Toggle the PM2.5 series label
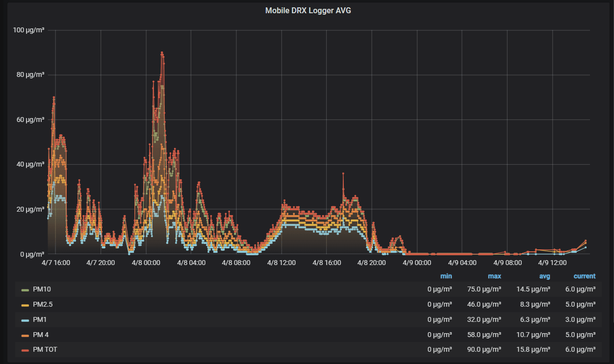The height and width of the screenshot is (364, 614). coord(43,304)
